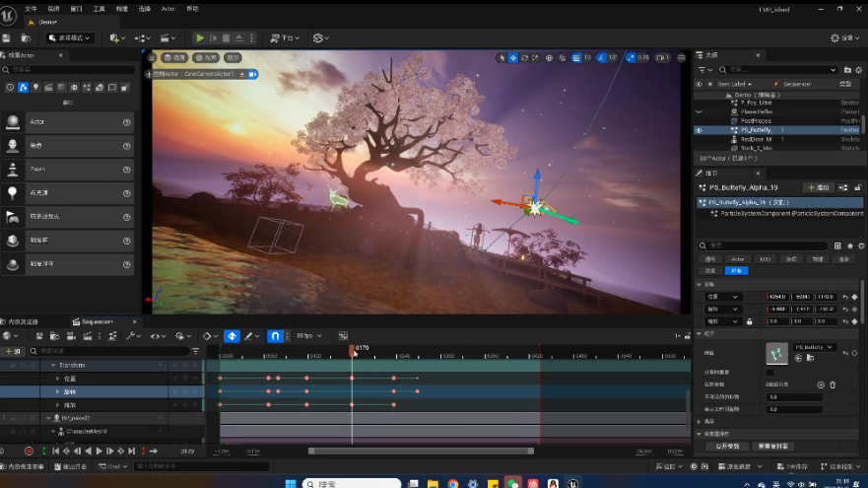868x488 pixels.
Task: Expand the 位置 location track in Sequencer
Action: click(57, 379)
